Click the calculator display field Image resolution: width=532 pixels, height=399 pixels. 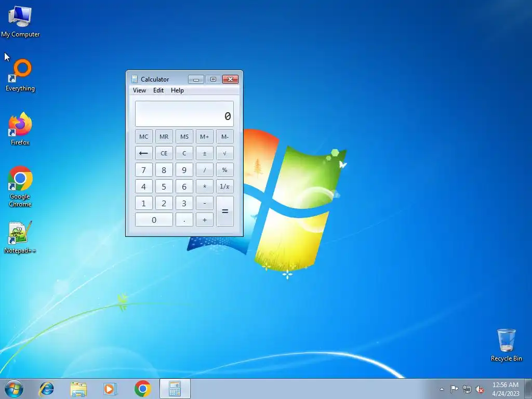(x=184, y=114)
